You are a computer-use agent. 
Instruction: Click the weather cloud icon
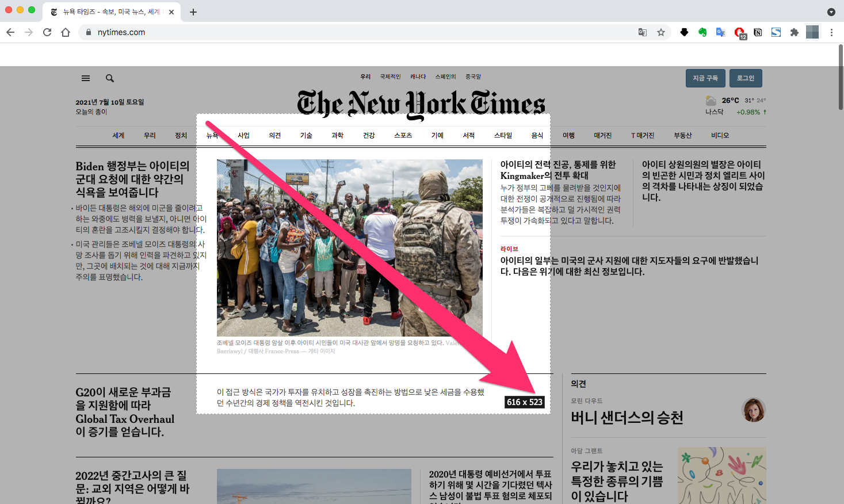(x=711, y=101)
